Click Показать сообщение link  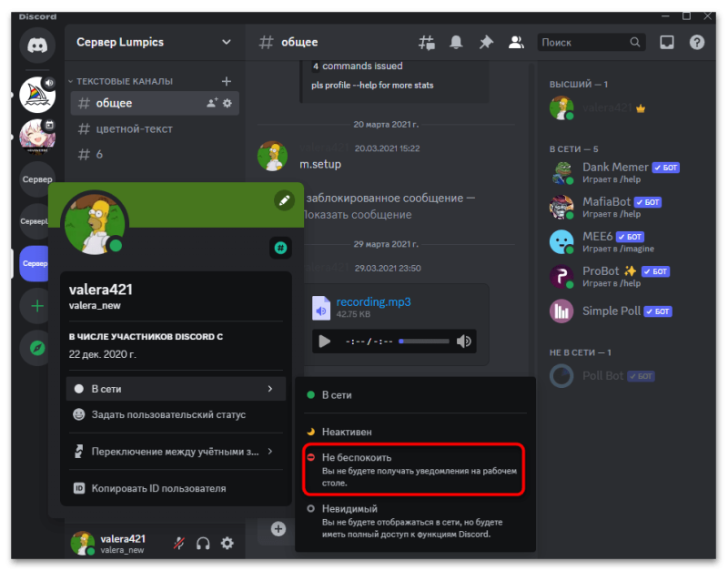point(357,215)
